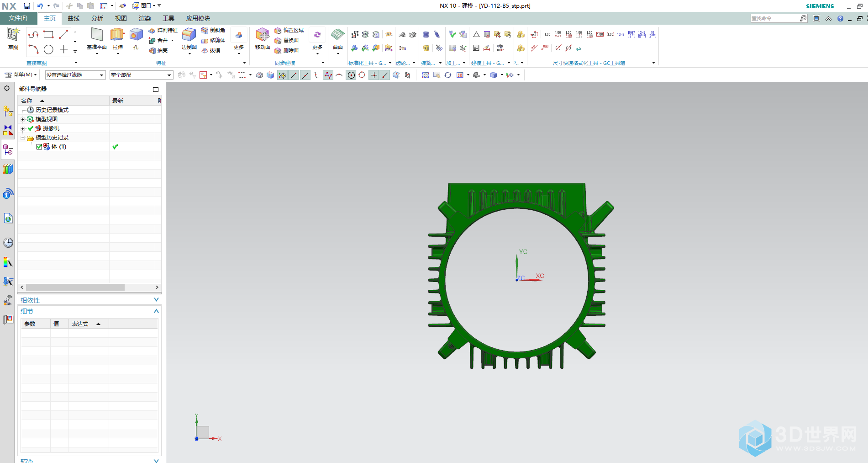Viewport: 868px width, 463px height.
Task: Click the 替换面 replace face tool
Action: [287, 40]
